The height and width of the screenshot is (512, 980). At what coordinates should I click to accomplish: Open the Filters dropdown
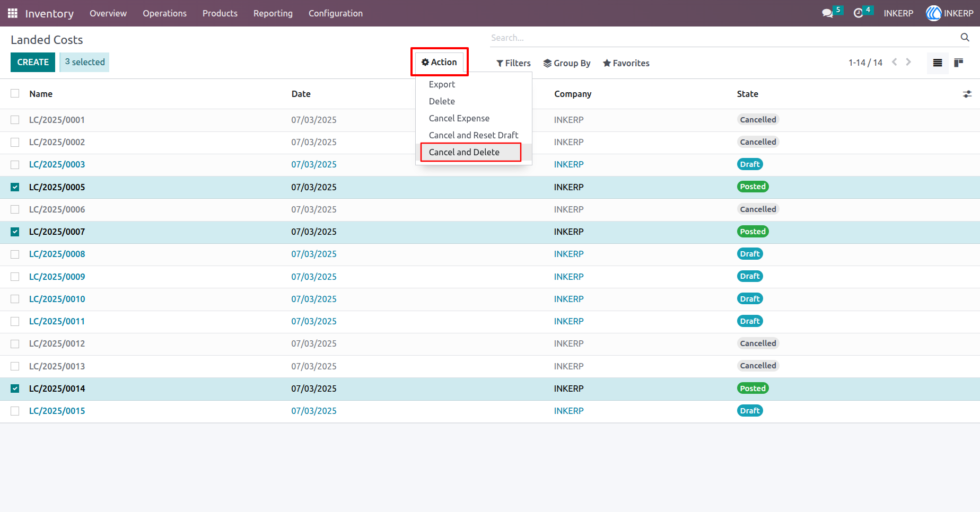(x=513, y=63)
